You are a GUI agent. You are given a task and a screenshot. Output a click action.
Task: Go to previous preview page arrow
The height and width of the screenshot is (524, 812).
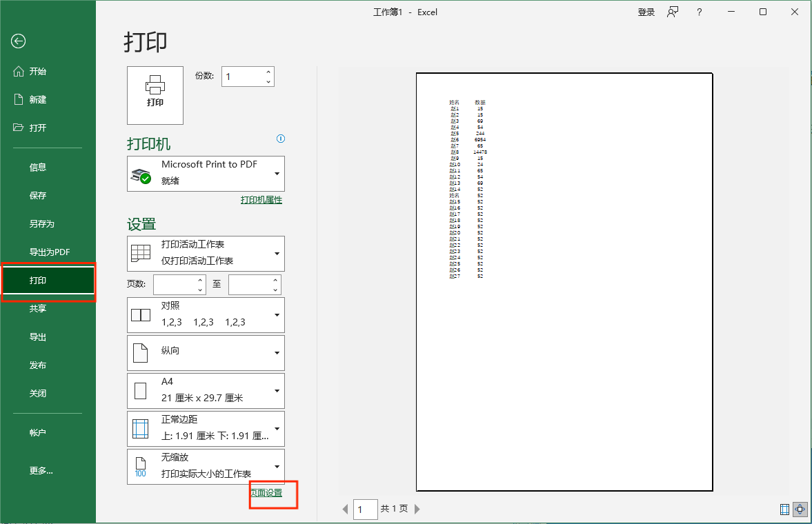(x=346, y=509)
